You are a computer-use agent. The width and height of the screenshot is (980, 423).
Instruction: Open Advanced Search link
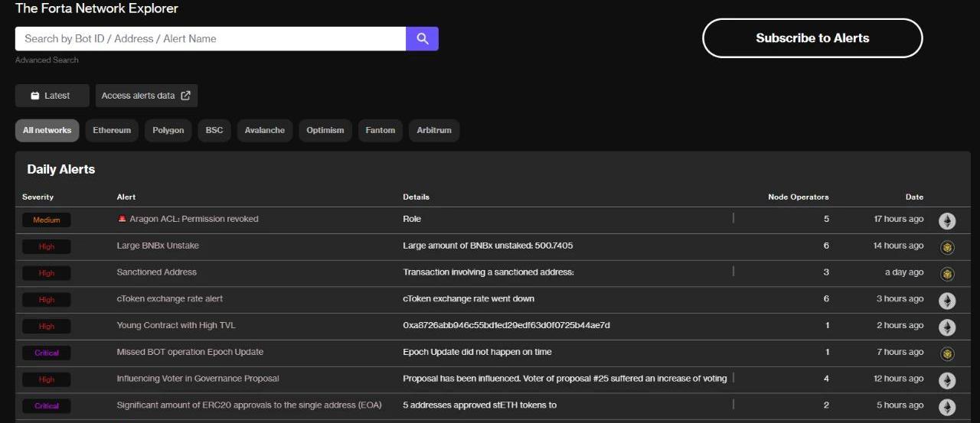click(x=47, y=60)
